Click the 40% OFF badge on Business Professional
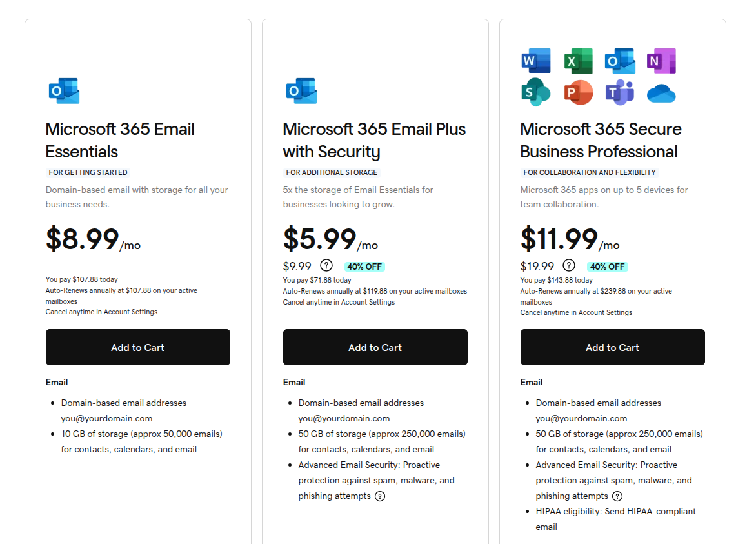Image resolution: width=756 pixels, height=544 pixels. click(607, 267)
